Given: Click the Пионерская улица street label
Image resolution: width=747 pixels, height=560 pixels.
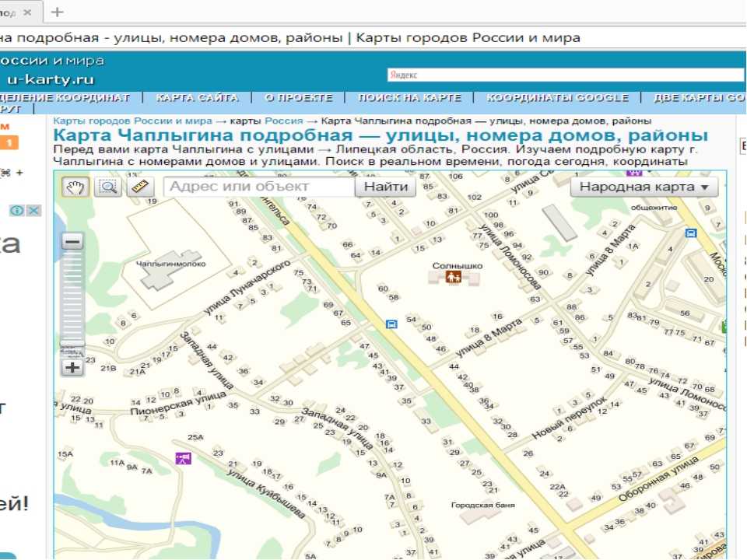Looking at the screenshot, I should (178, 402).
